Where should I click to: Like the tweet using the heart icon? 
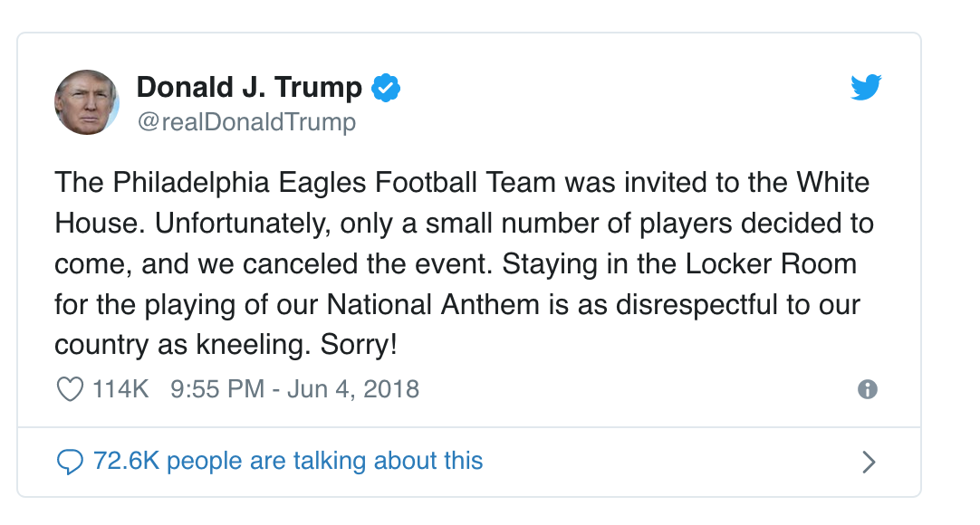click(70, 389)
